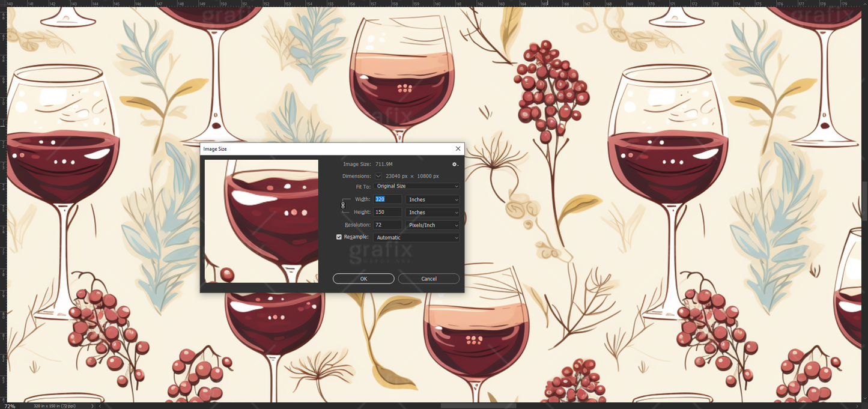Expand the Dimensions unit chevron
The height and width of the screenshot is (409, 868).
378,176
